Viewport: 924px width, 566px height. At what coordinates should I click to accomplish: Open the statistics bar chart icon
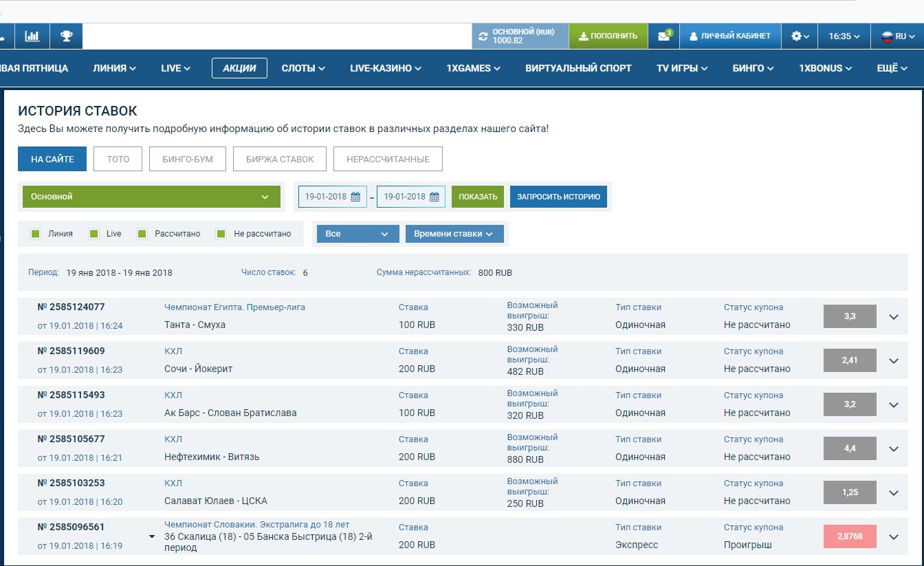click(32, 36)
